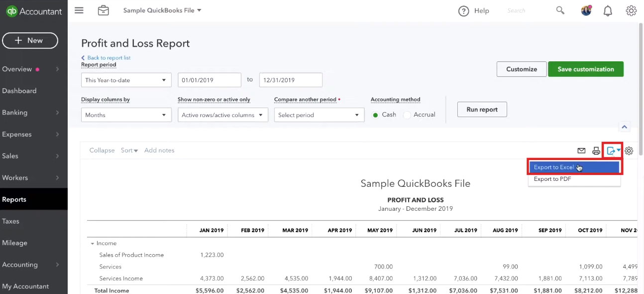Go to Dashboard in sidebar

click(33, 91)
